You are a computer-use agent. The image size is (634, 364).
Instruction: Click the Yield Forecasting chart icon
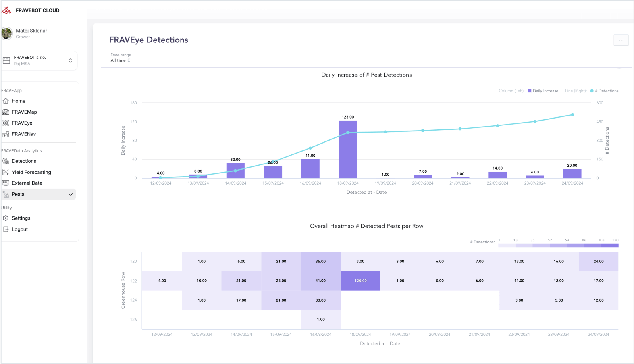tap(6, 172)
